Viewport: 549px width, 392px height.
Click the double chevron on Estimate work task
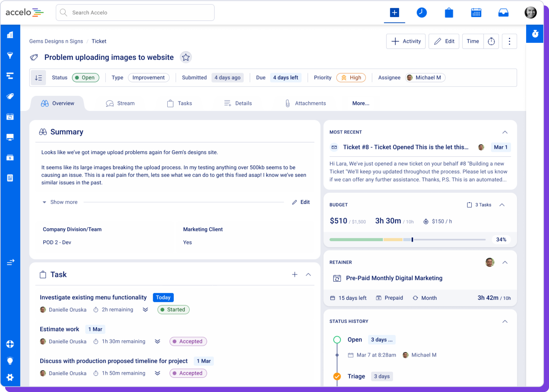pyautogui.click(x=158, y=341)
